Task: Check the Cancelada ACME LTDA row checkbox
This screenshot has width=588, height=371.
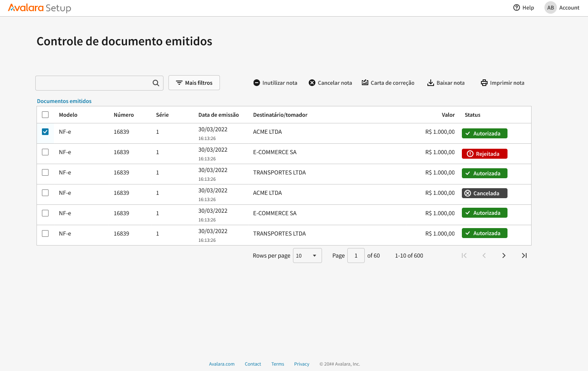Action: pyautogui.click(x=45, y=193)
